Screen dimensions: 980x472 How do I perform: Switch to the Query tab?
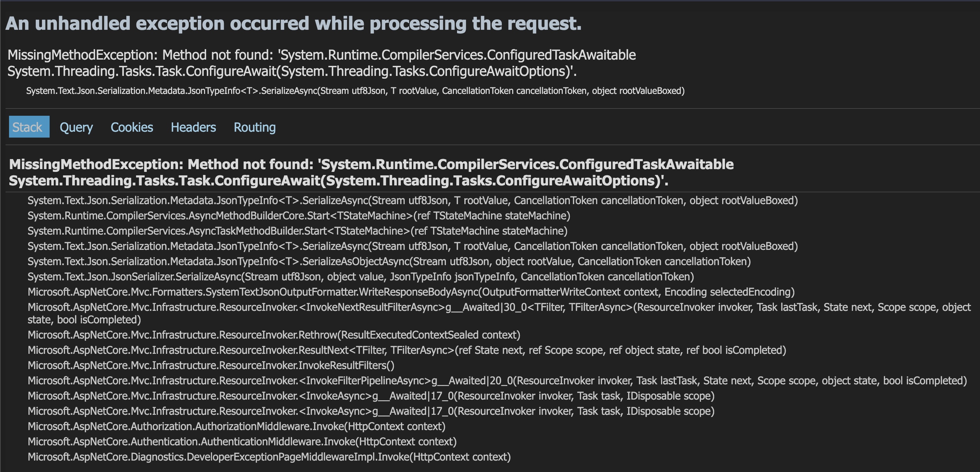pos(76,127)
